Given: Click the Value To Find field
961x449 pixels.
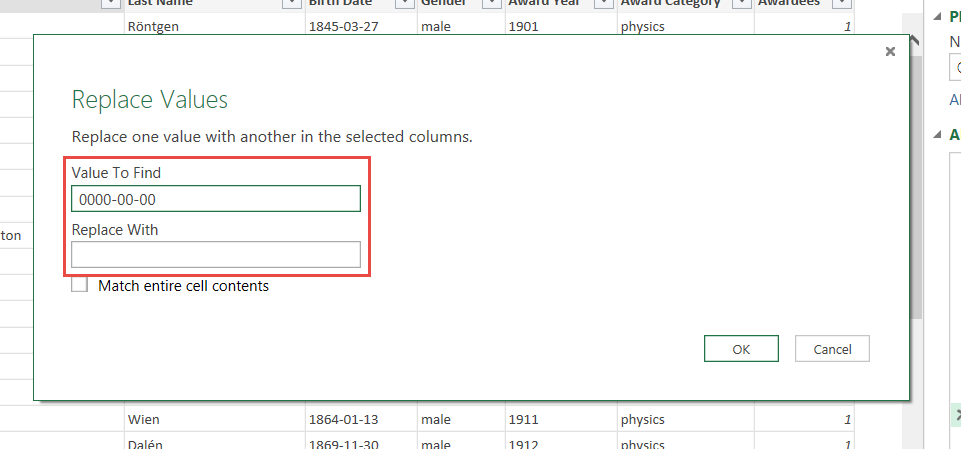Looking at the screenshot, I should click(215, 199).
